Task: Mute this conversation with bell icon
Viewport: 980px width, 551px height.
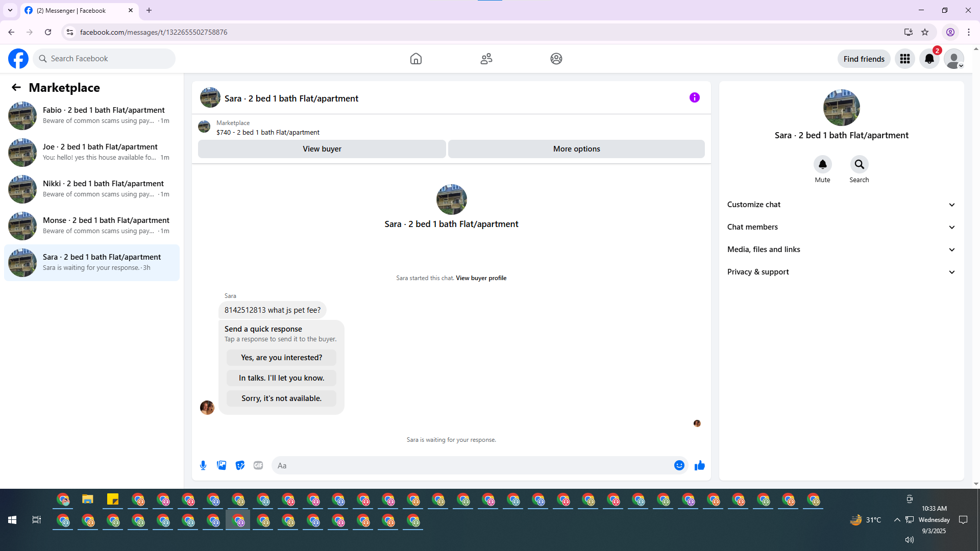Action: pos(823,164)
